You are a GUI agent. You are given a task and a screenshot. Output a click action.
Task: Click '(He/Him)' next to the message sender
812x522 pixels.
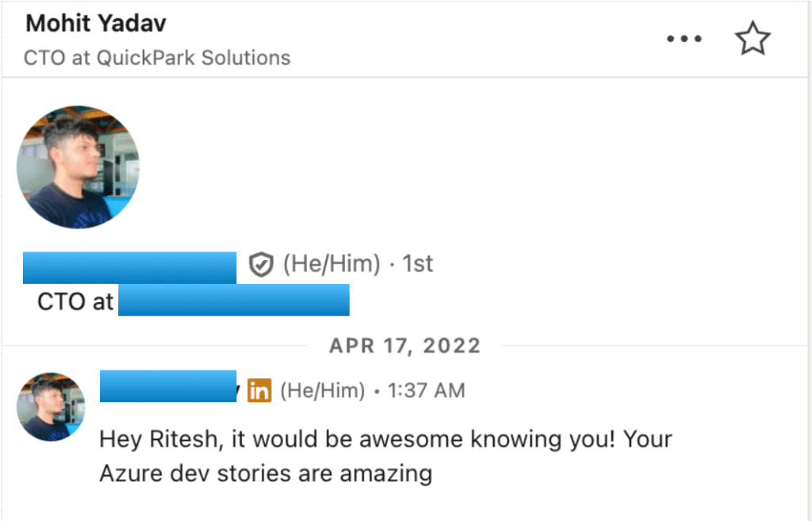323,390
